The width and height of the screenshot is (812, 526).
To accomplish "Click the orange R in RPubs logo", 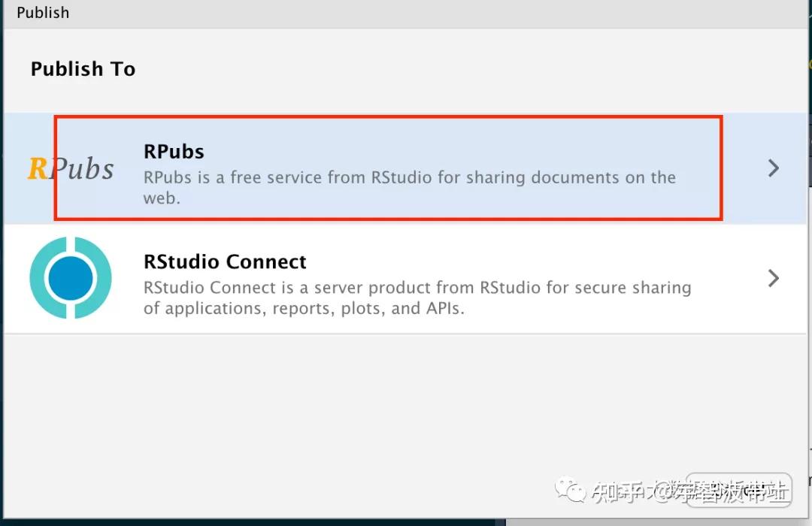I will point(37,168).
